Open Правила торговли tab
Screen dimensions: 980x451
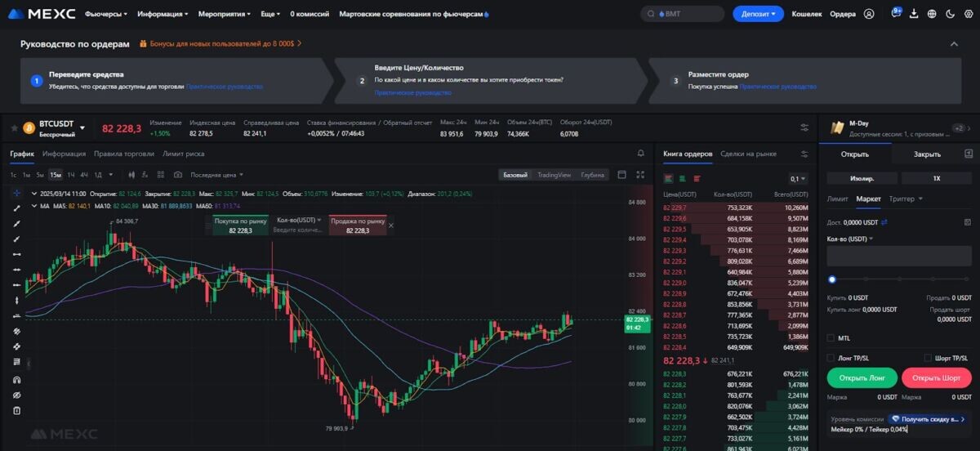tap(124, 154)
